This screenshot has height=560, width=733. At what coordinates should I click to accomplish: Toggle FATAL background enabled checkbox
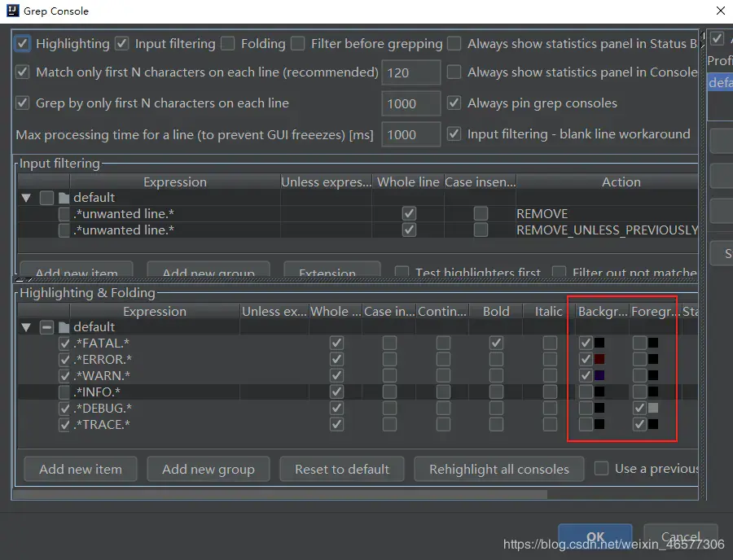tap(586, 343)
